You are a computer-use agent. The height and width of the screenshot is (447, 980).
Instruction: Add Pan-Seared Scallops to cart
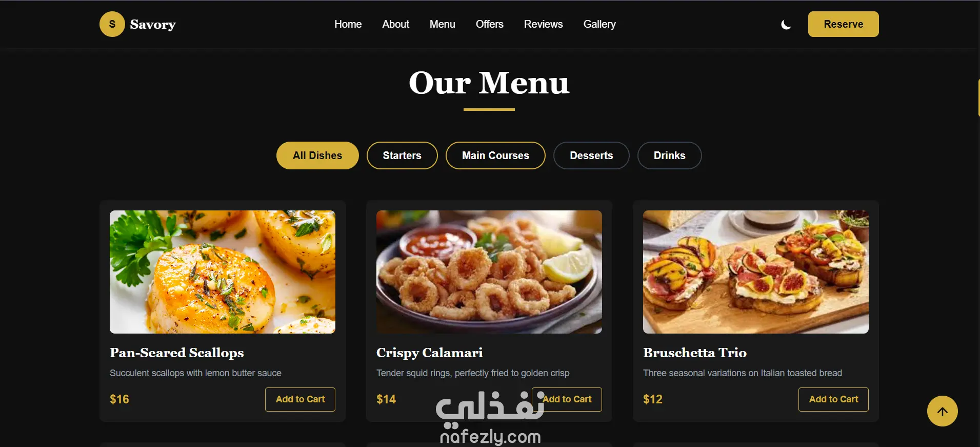(x=300, y=399)
